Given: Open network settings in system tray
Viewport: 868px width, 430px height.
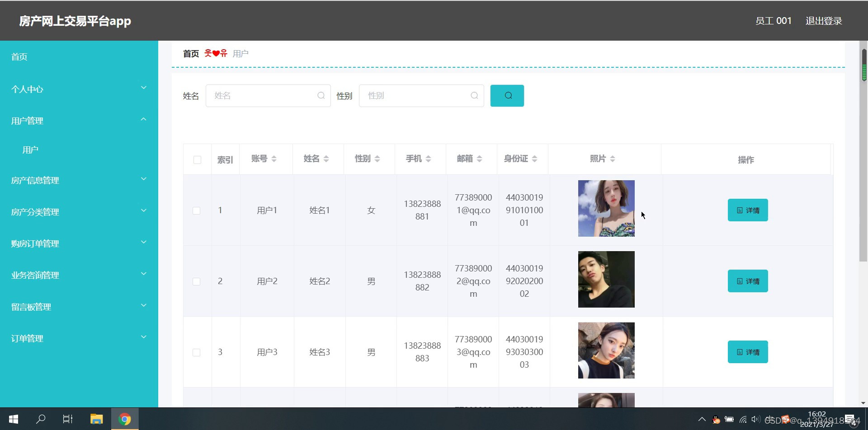Looking at the screenshot, I should click(x=743, y=419).
